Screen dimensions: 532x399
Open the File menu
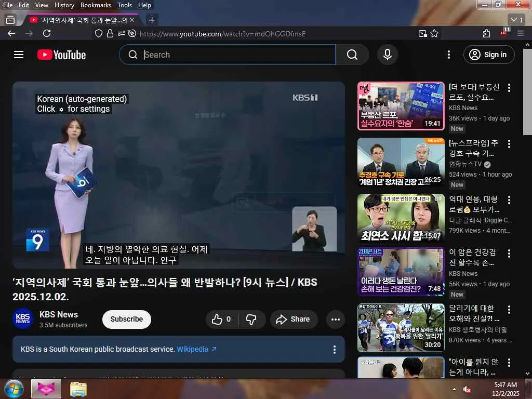(7, 5)
